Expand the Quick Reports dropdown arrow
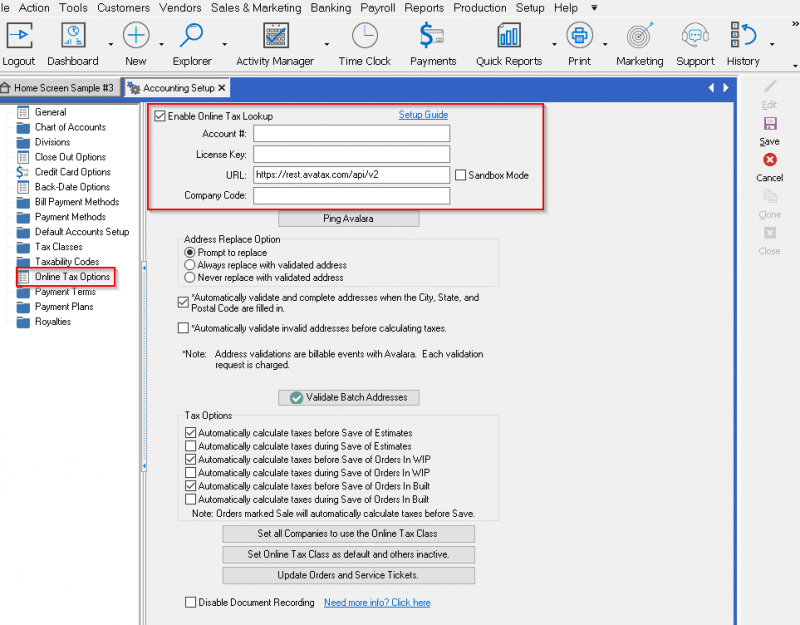This screenshot has height=625, width=800. point(554,44)
